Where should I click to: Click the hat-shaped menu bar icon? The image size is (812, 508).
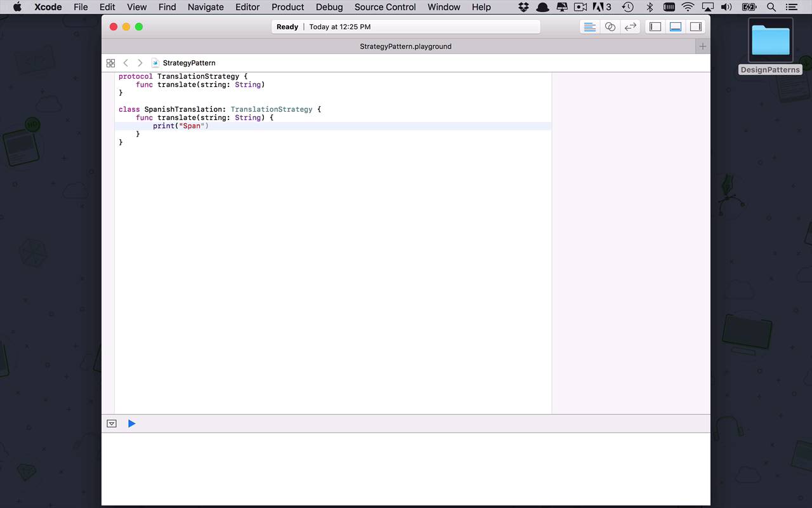pyautogui.click(x=542, y=7)
